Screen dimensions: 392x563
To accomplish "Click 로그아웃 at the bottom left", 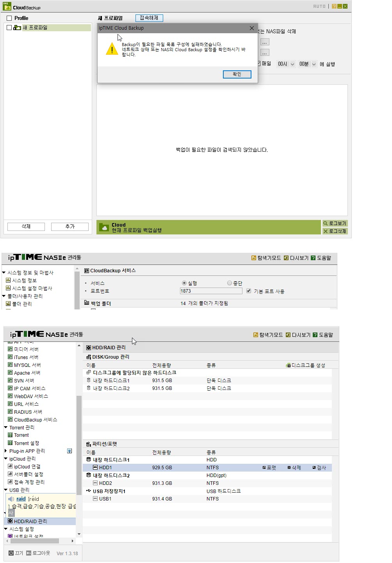I will click(x=38, y=553).
